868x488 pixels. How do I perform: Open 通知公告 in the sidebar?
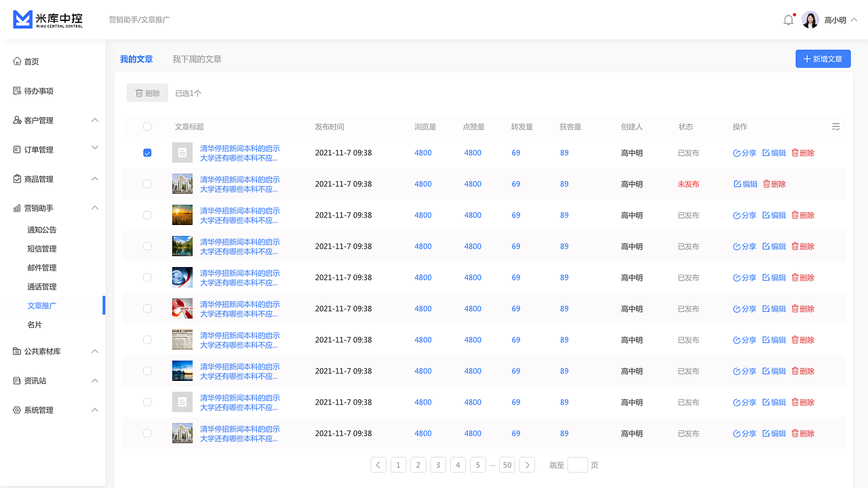[42, 230]
